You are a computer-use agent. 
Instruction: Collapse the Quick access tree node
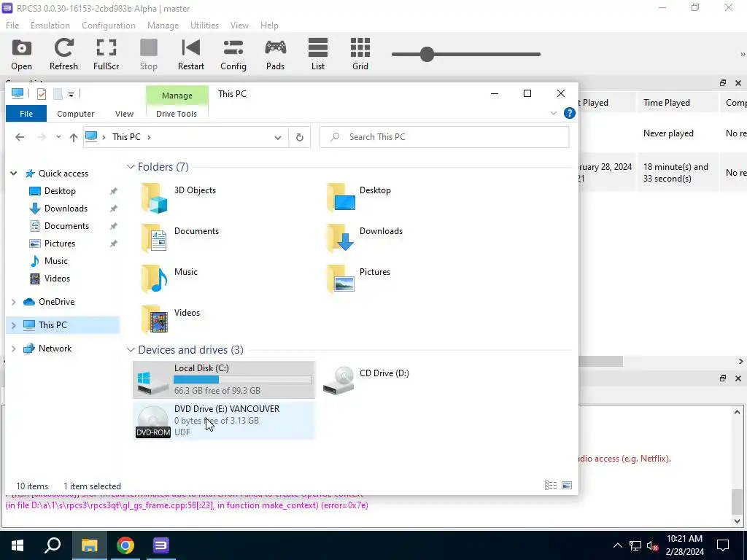point(14,174)
